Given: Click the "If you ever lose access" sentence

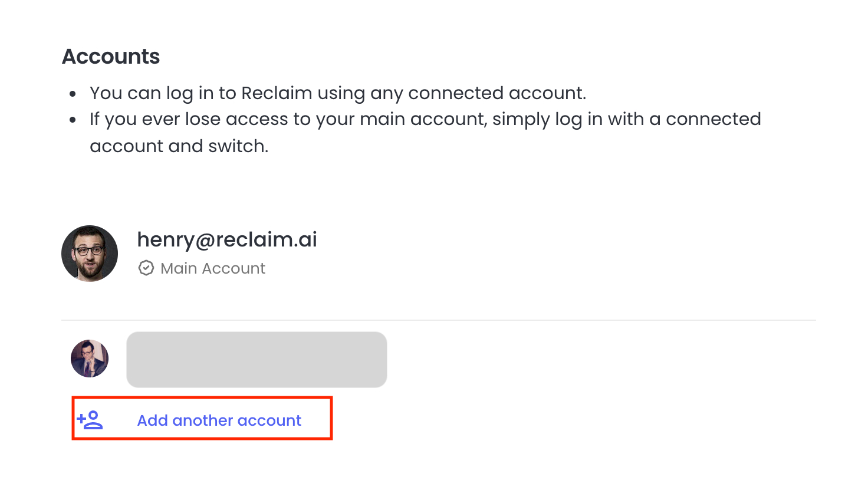Looking at the screenshot, I should pos(425,132).
